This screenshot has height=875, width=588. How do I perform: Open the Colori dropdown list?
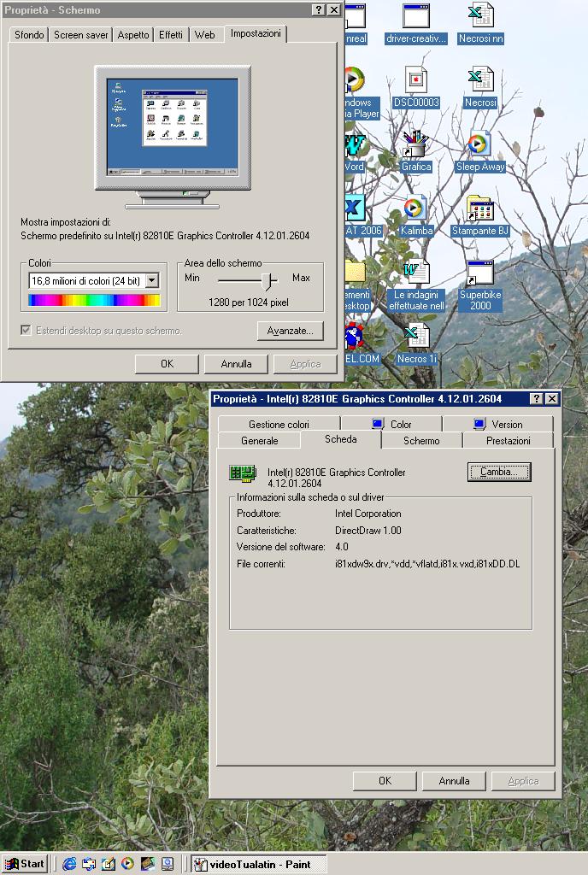pyautogui.click(x=152, y=280)
